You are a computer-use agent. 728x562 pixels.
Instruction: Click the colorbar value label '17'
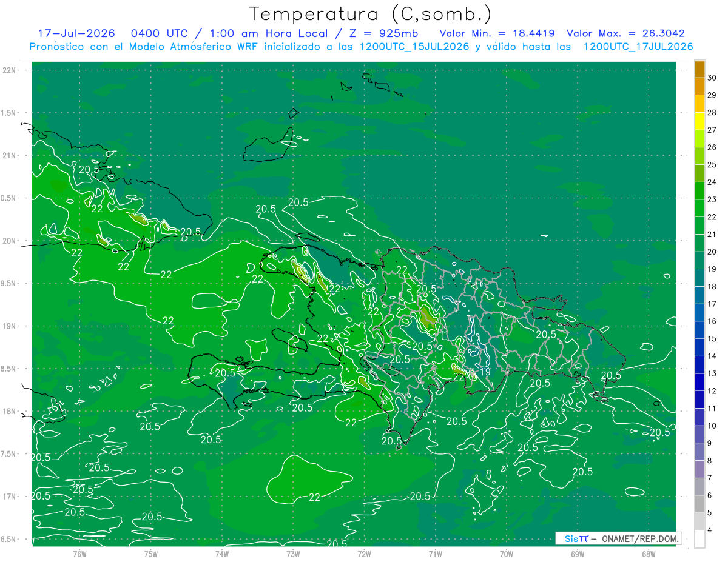[712, 304]
